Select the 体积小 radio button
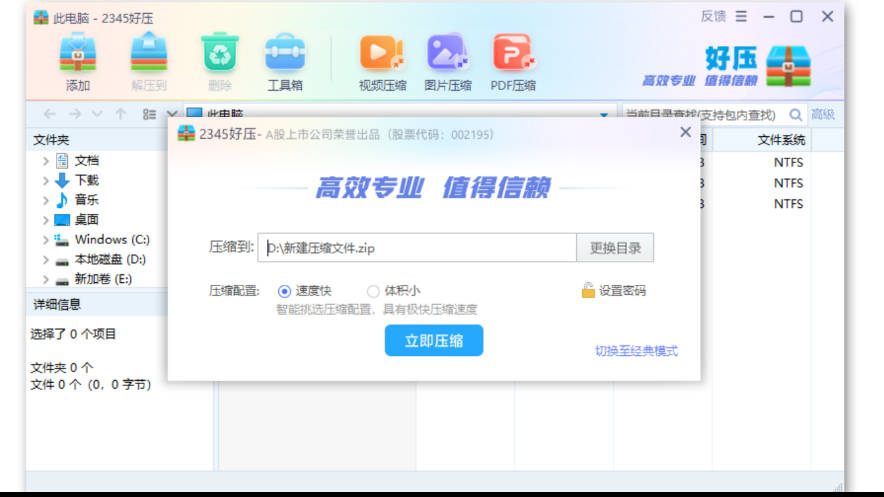884x497 pixels. pos(373,291)
